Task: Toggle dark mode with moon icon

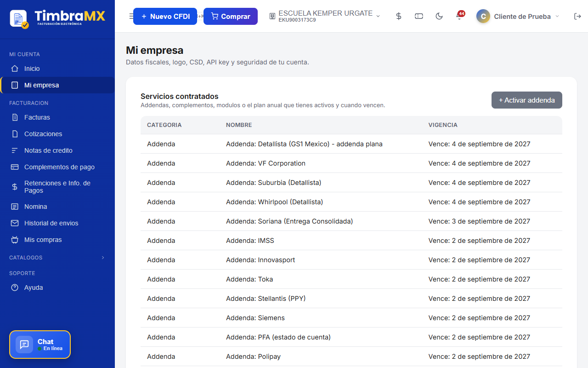Action: click(x=439, y=16)
